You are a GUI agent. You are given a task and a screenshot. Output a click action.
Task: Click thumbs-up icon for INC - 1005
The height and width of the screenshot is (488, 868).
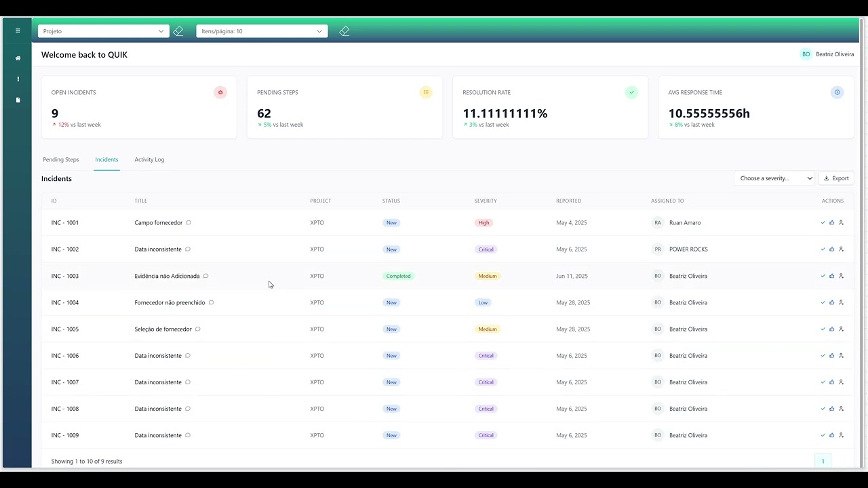(832, 329)
